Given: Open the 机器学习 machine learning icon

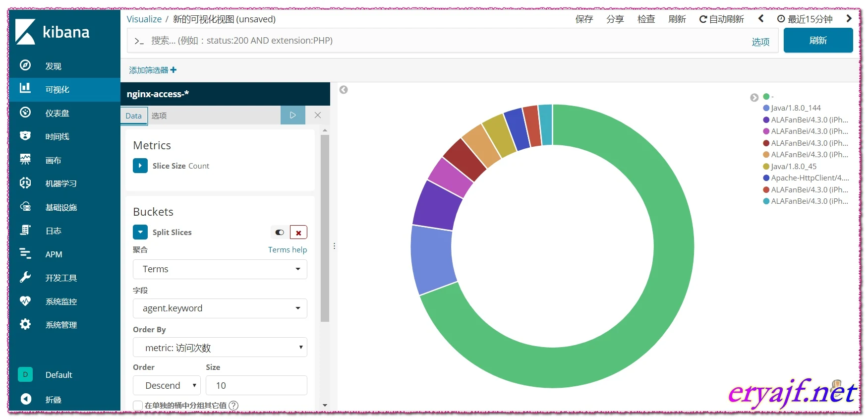Looking at the screenshot, I should pyautogui.click(x=25, y=183).
